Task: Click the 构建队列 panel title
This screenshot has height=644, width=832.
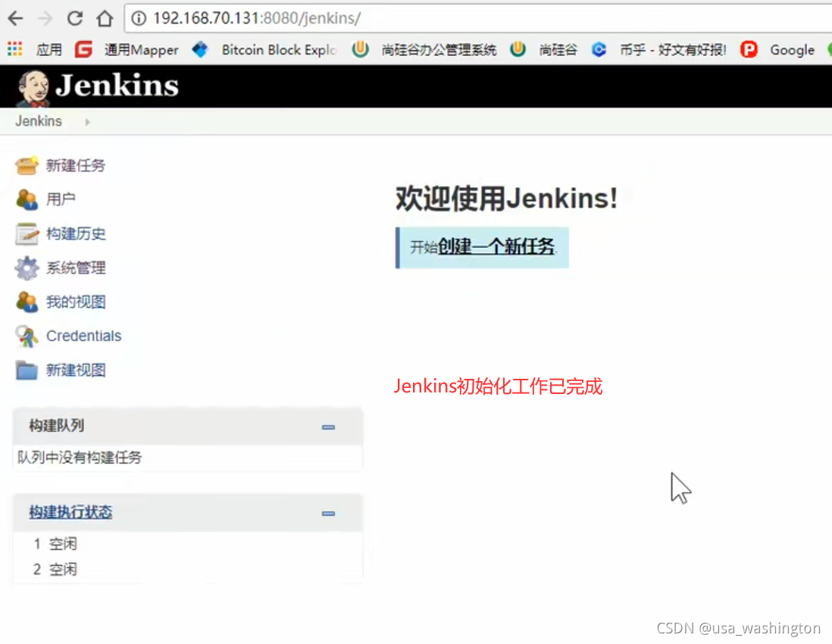Action: click(56, 426)
